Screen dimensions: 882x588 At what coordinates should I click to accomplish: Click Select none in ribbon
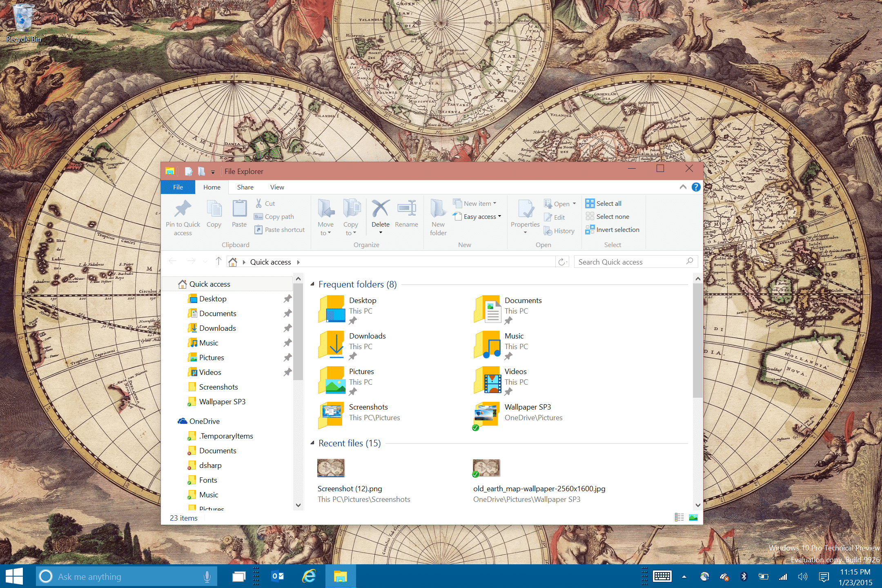(607, 216)
